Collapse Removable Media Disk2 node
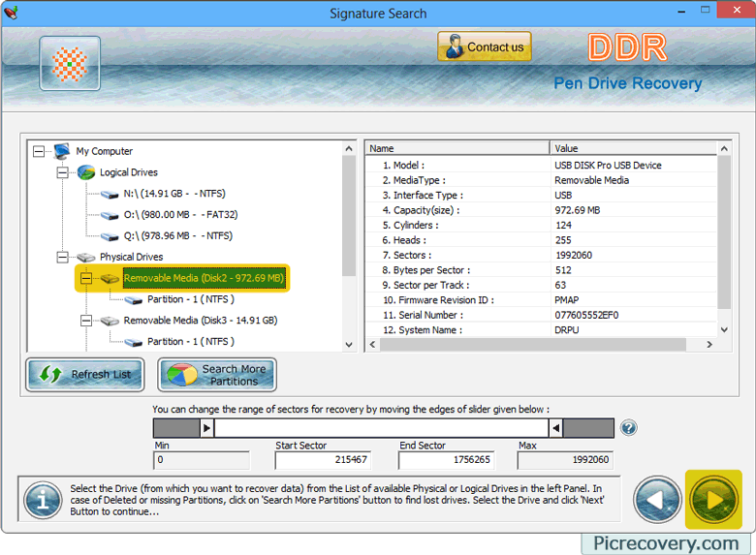The height and width of the screenshot is (555, 756). [86, 278]
